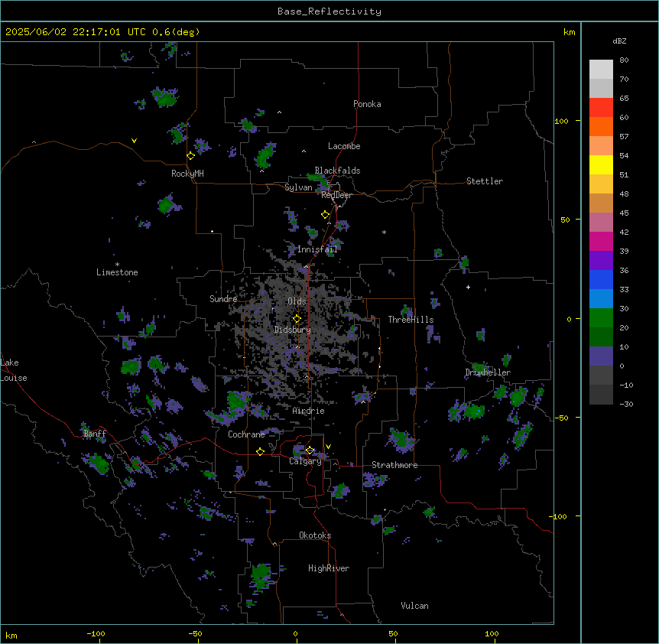Click the yellow diamond marker right of Cochrane

pos(260,451)
